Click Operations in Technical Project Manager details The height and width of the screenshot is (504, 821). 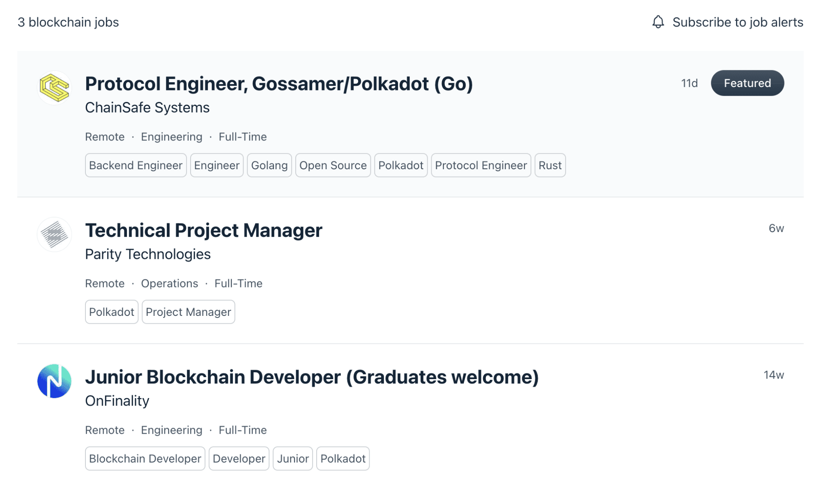170,283
